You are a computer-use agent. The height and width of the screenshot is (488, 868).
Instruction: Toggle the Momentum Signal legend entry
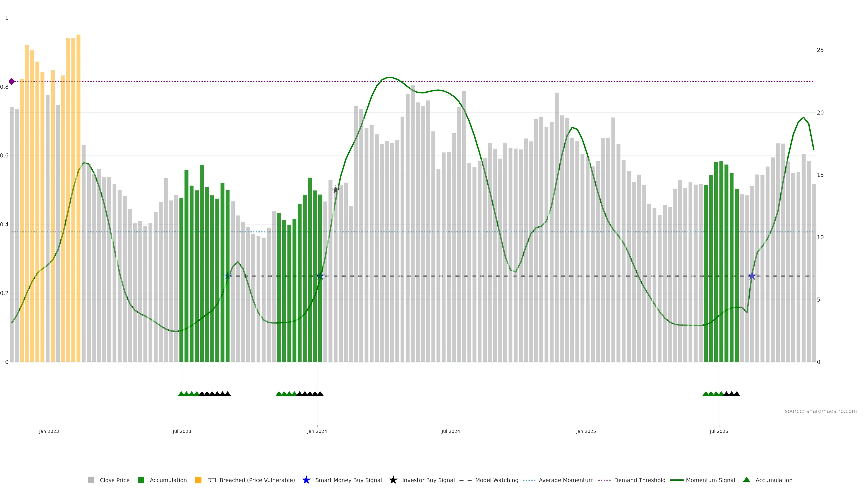pos(710,480)
